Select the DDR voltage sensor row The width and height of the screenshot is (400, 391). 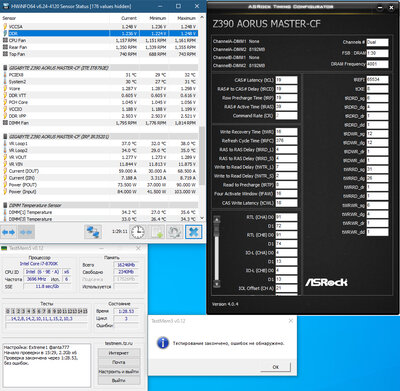[100, 33]
